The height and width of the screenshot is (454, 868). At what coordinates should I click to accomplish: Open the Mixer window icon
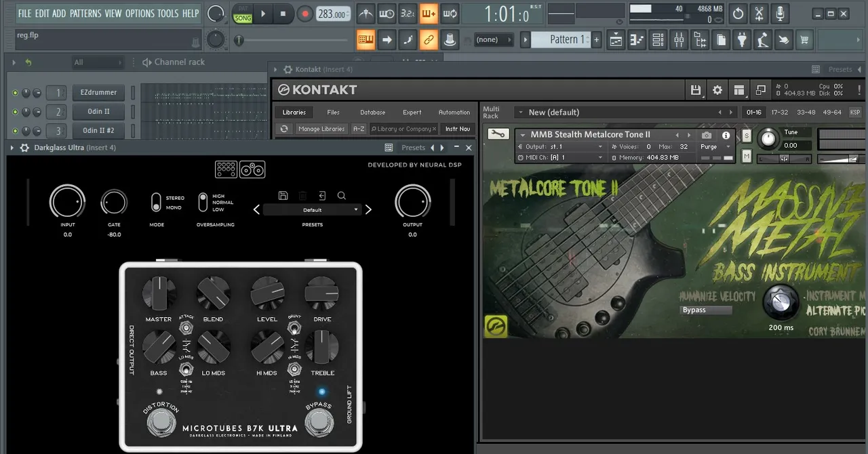tap(679, 40)
